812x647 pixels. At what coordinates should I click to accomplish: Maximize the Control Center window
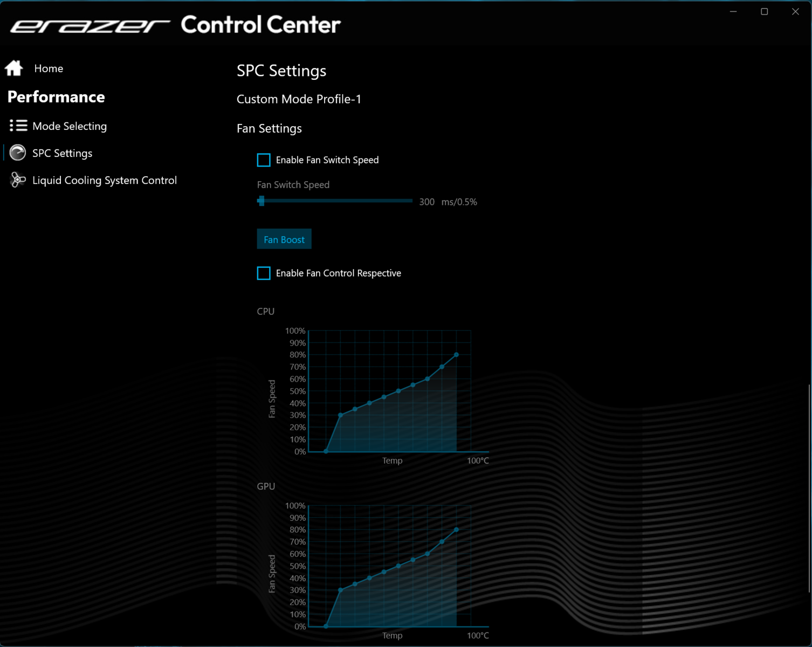[x=764, y=11]
